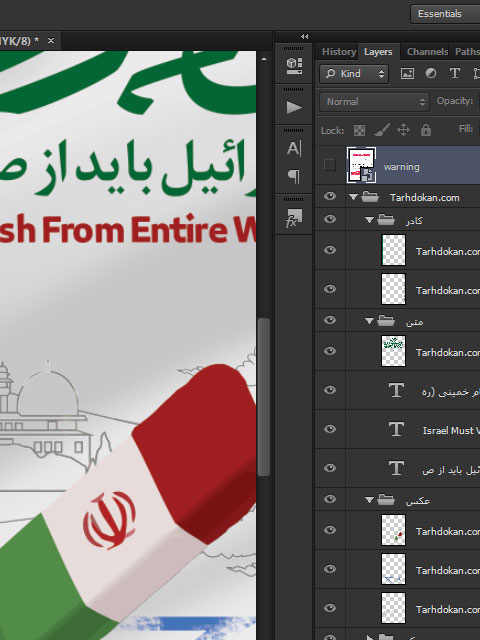Viewport: 480px width, 640px height.
Task: Lock image pixels brush icon
Action: pyautogui.click(x=381, y=130)
